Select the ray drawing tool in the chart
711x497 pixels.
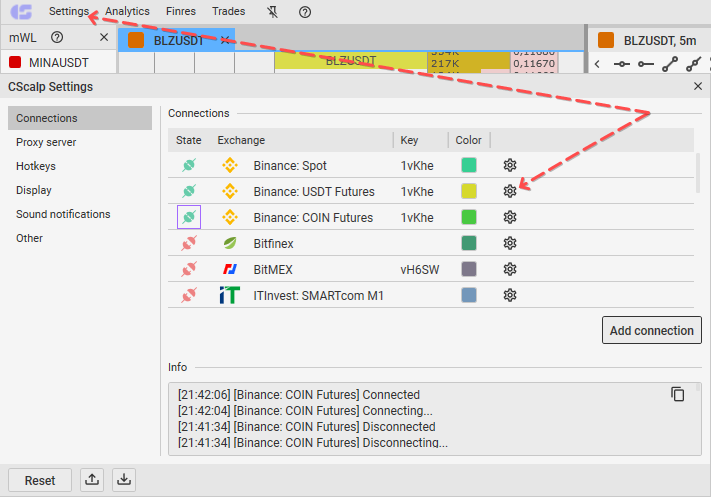[646, 64]
